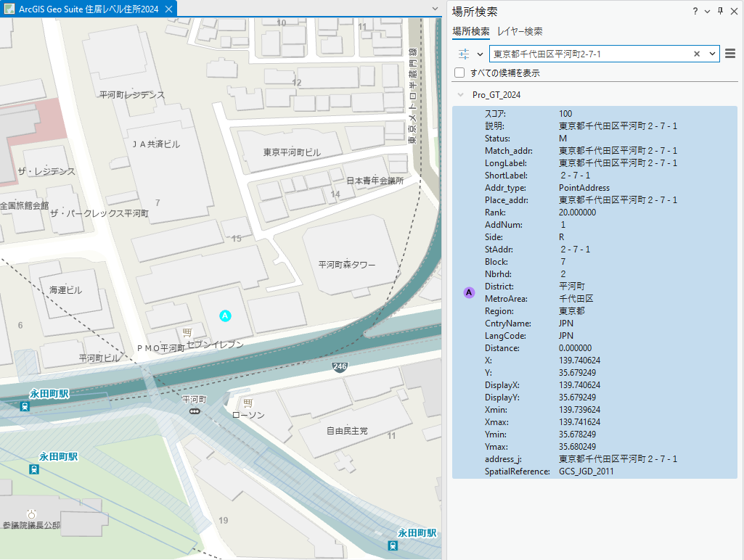This screenshot has width=744, height=560.
Task: Click the 平河町森タワー map label
Action: tap(347, 265)
